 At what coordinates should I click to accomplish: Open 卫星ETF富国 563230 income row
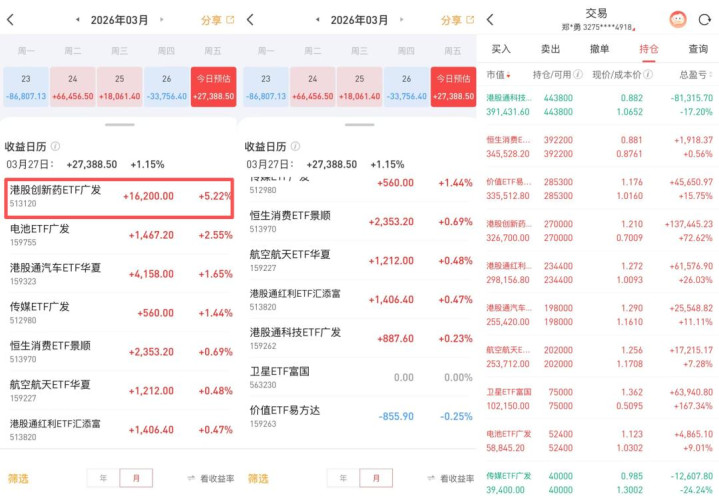[x=360, y=377]
